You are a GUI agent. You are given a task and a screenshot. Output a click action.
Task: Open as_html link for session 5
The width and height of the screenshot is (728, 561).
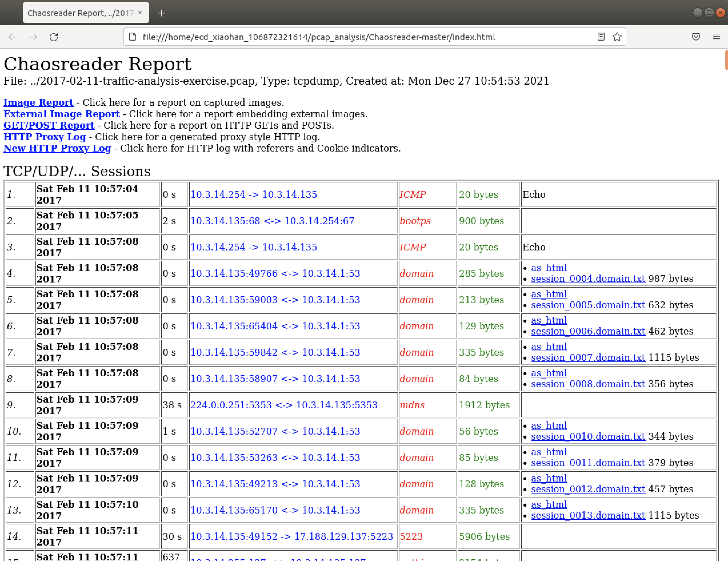pos(549,294)
